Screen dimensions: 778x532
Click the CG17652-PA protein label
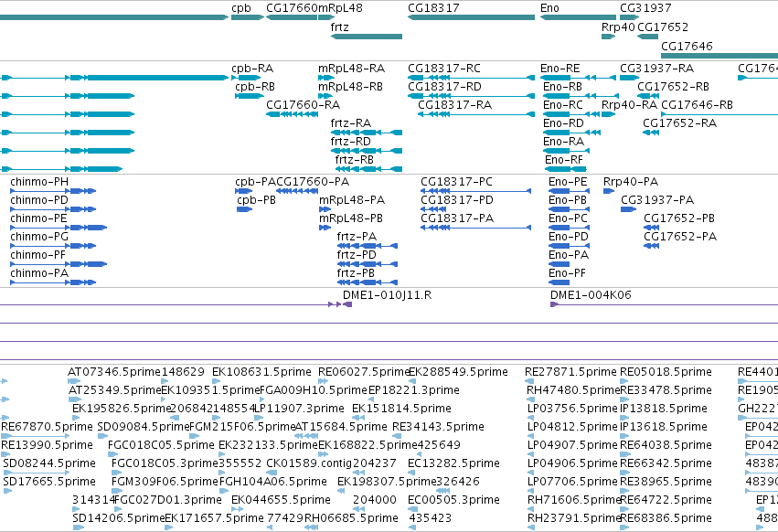point(680,237)
